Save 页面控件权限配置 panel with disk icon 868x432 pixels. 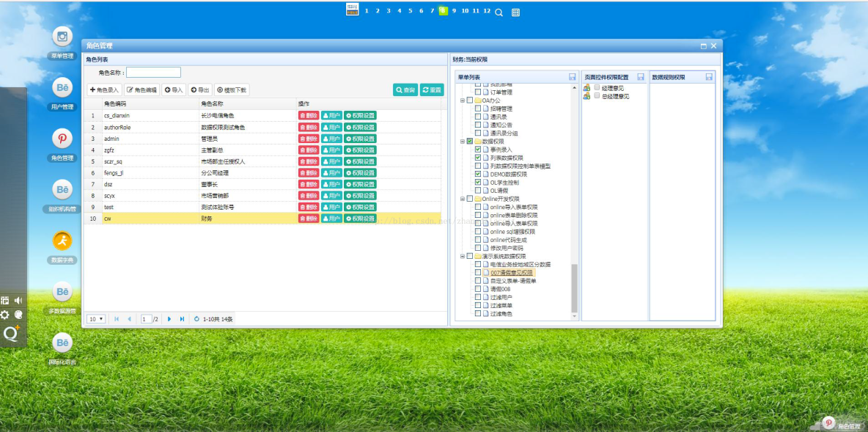pyautogui.click(x=641, y=77)
